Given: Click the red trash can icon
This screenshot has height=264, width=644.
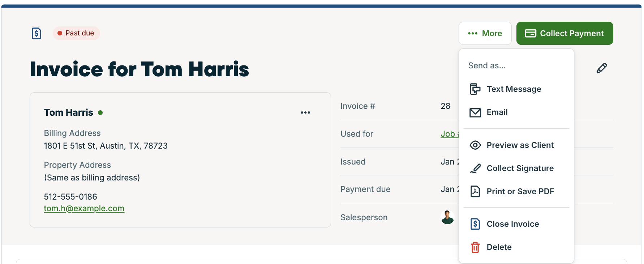Looking at the screenshot, I should click(475, 247).
